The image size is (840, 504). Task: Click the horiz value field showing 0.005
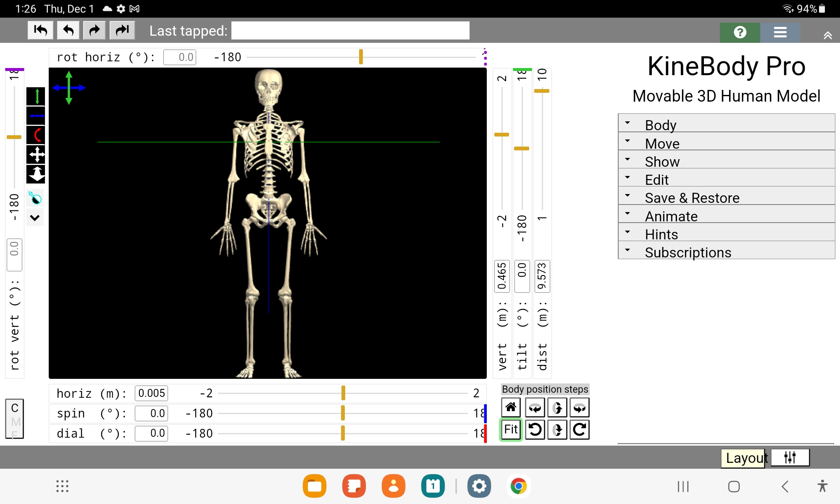click(151, 393)
